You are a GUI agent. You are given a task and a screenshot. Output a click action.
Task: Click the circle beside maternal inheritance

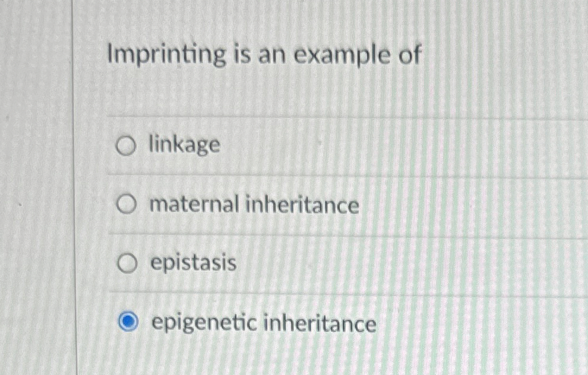[x=127, y=205]
